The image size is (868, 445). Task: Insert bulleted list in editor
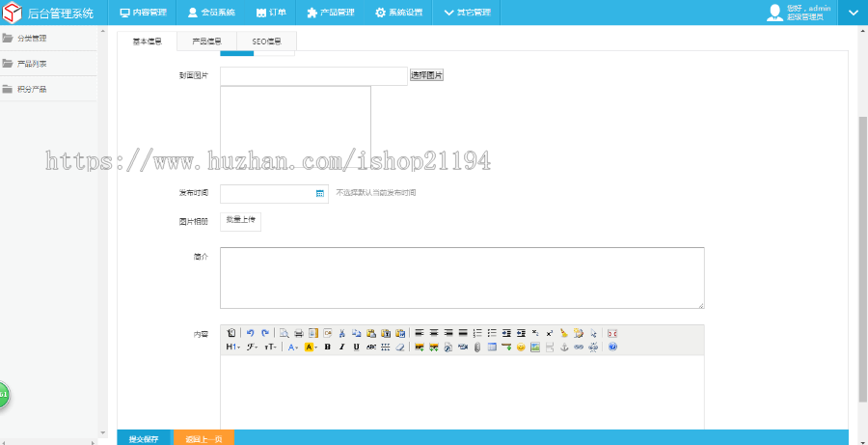click(x=492, y=333)
